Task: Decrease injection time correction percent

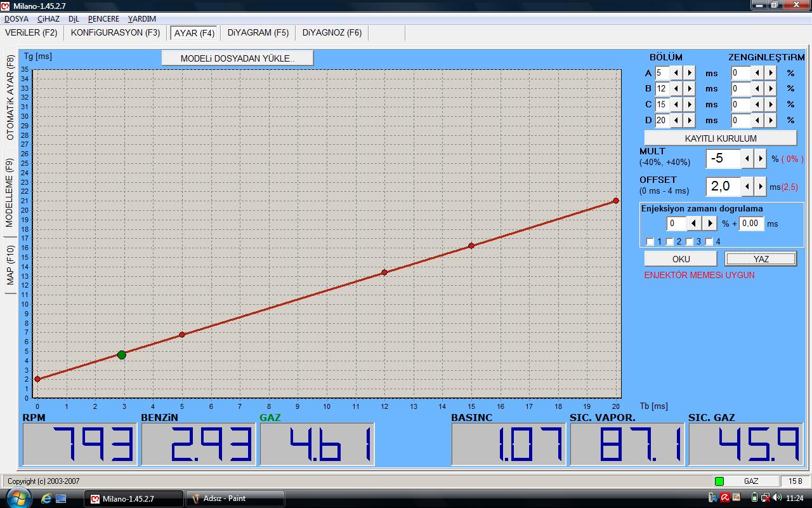Action: pyautogui.click(x=694, y=224)
